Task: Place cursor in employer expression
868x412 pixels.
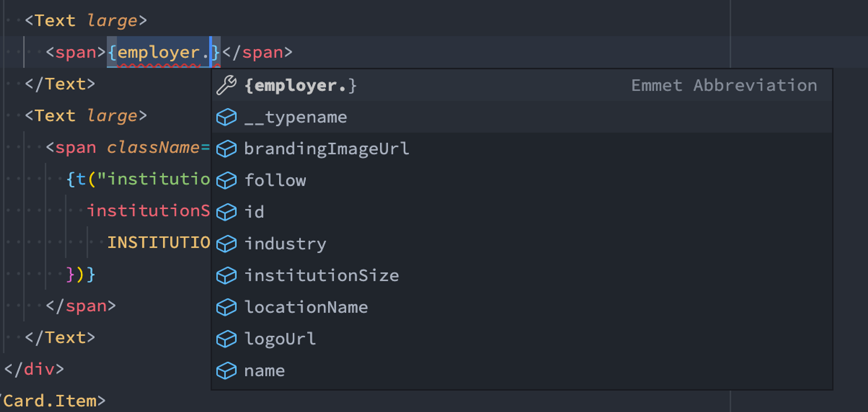Action: tap(158, 52)
